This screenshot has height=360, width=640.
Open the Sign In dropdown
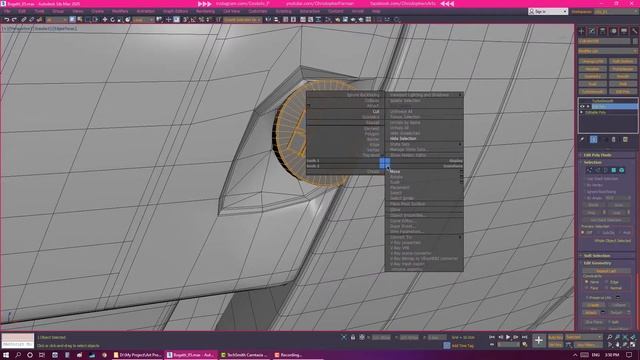(547, 11)
